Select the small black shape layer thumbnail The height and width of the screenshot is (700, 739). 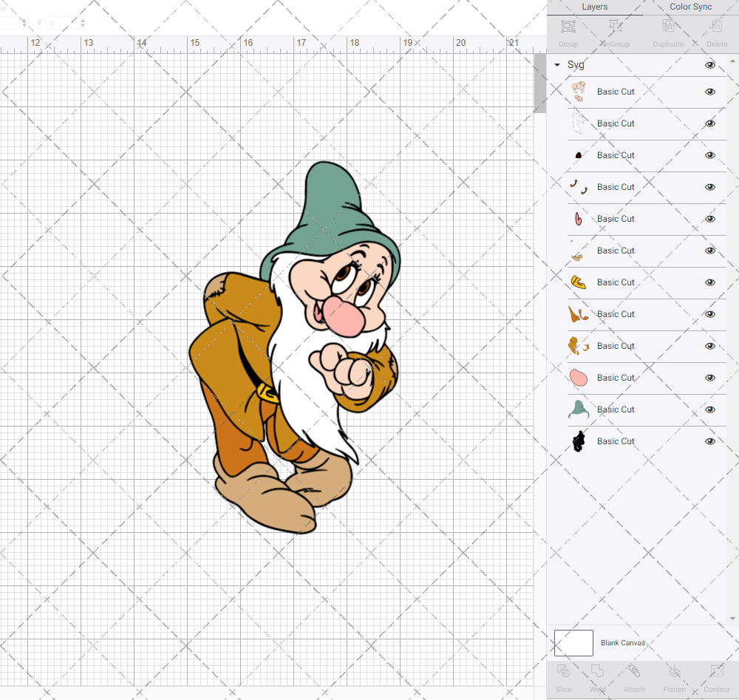tap(579, 155)
